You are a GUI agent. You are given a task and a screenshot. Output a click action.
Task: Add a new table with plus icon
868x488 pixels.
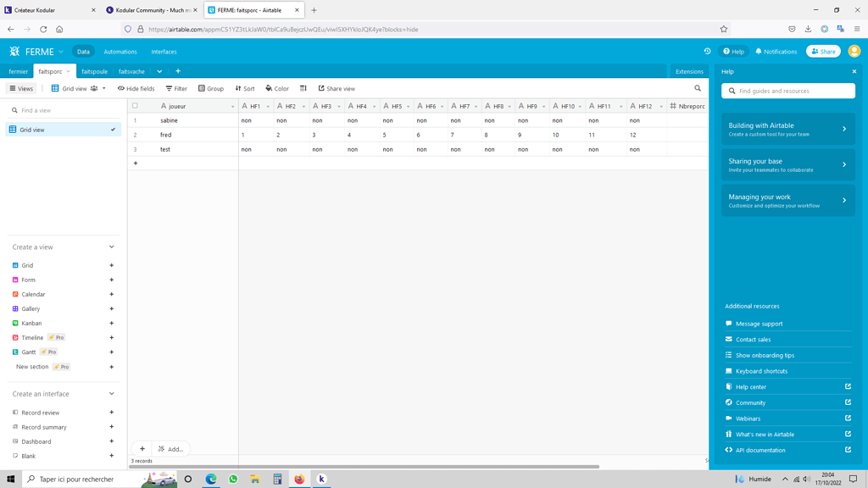coord(178,71)
